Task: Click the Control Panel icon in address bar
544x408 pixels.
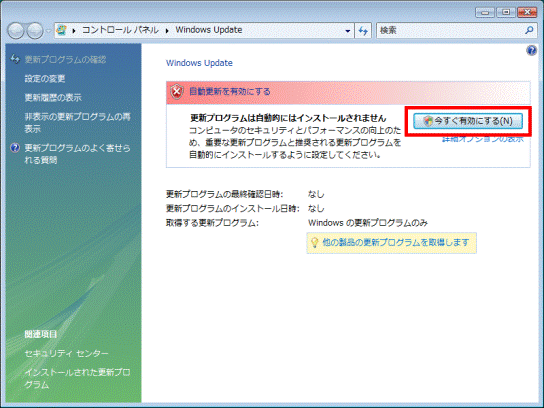Action: pos(61,30)
